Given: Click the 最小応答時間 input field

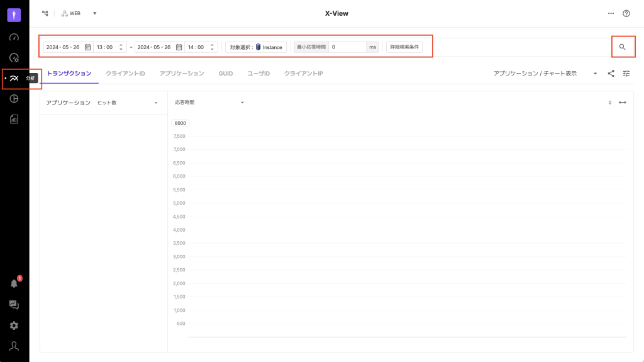Looking at the screenshot, I should click(x=347, y=47).
